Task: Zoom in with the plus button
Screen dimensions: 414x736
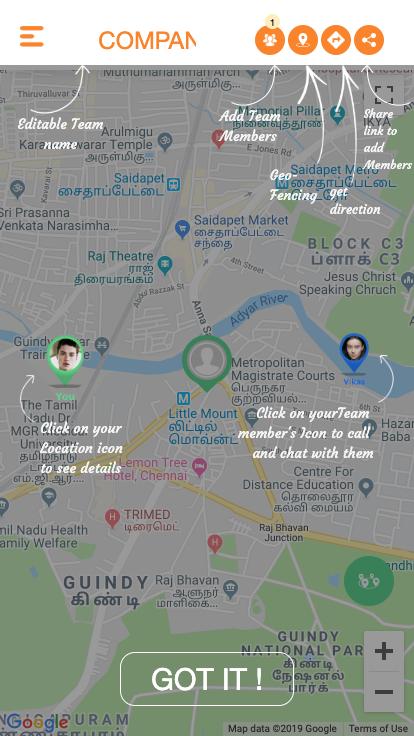Action: 384,651
